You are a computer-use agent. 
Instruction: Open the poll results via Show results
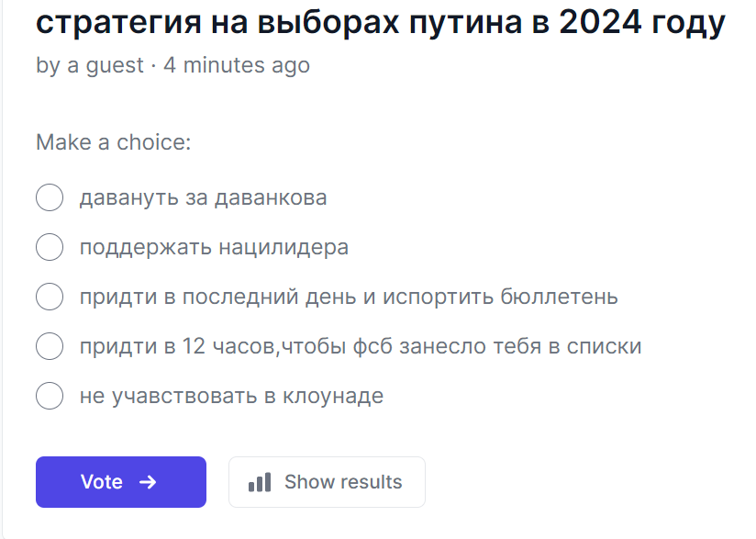click(327, 482)
